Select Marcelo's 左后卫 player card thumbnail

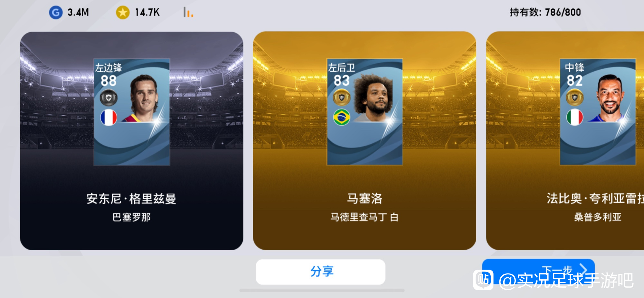tap(365, 112)
